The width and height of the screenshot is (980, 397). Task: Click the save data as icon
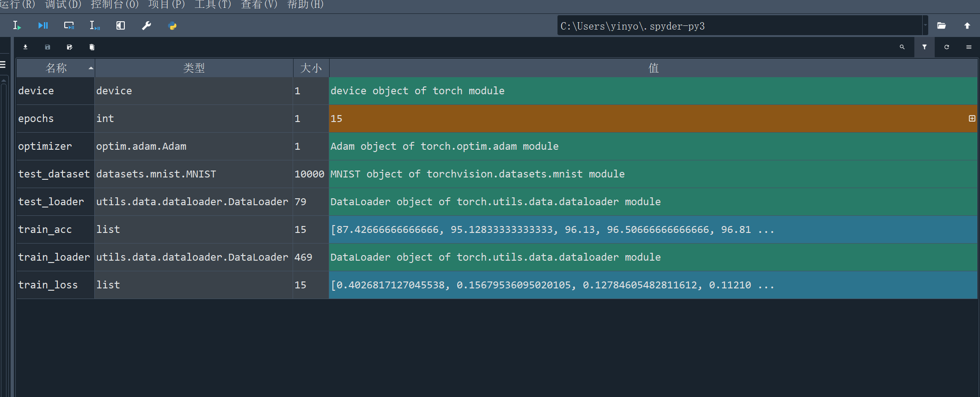(69, 47)
